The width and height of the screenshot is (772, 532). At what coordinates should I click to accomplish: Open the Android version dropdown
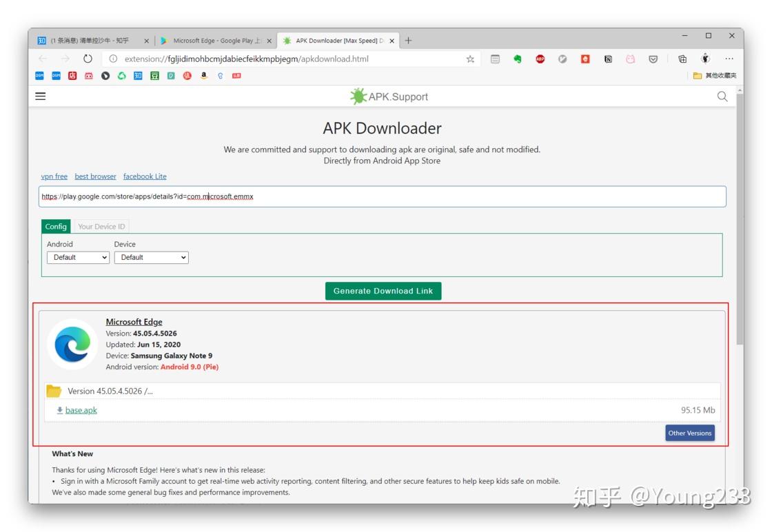[79, 258]
